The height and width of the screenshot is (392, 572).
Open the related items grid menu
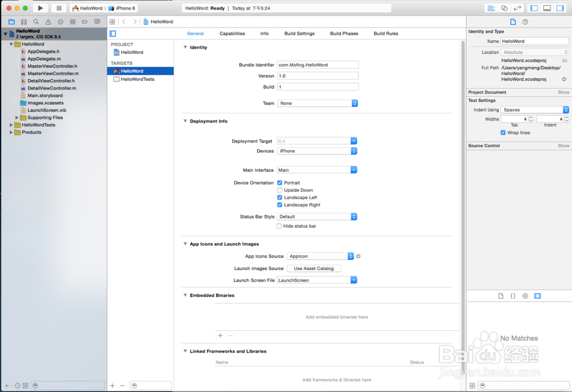[112, 22]
